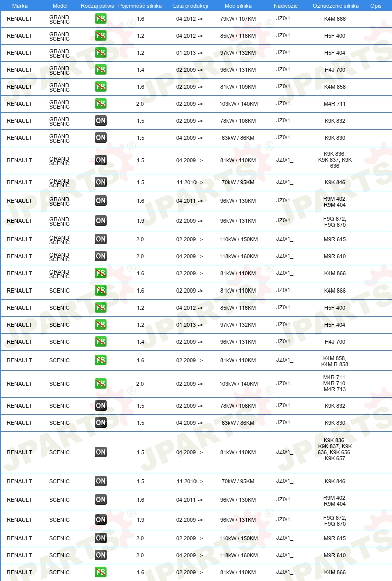The height and width of the screenshot is (581, 392).
Task: Select the 81kW / 109KM power cell
Action: pos(238,87)
